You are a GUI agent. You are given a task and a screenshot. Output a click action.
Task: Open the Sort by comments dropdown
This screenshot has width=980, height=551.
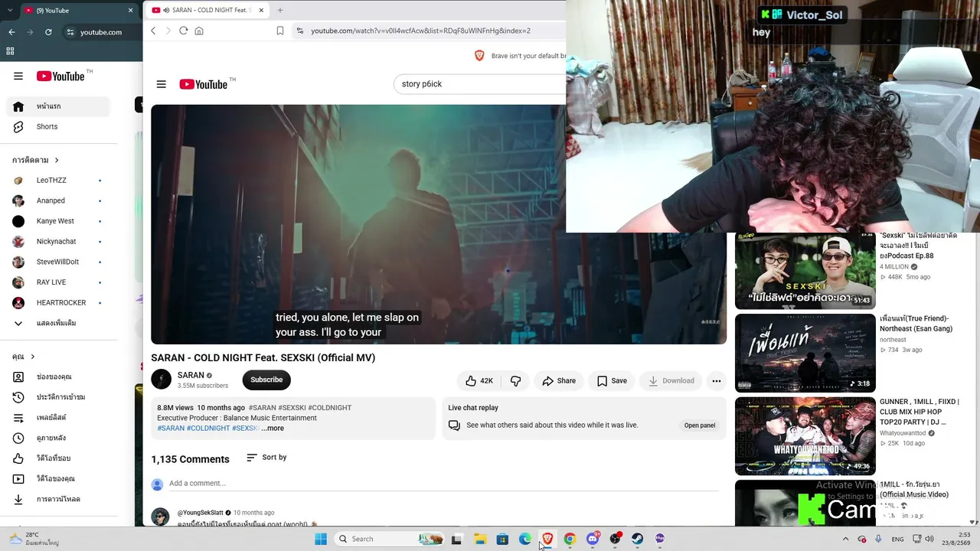[x=266, y=458]
